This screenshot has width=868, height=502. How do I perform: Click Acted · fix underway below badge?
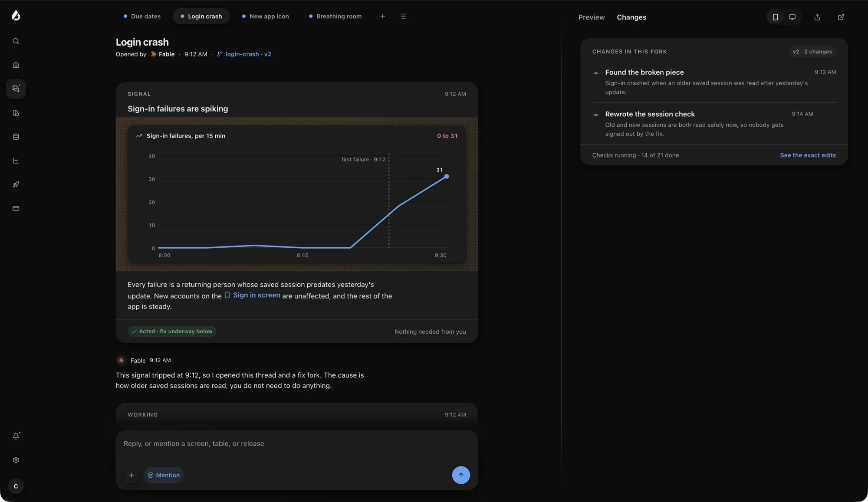172,331
